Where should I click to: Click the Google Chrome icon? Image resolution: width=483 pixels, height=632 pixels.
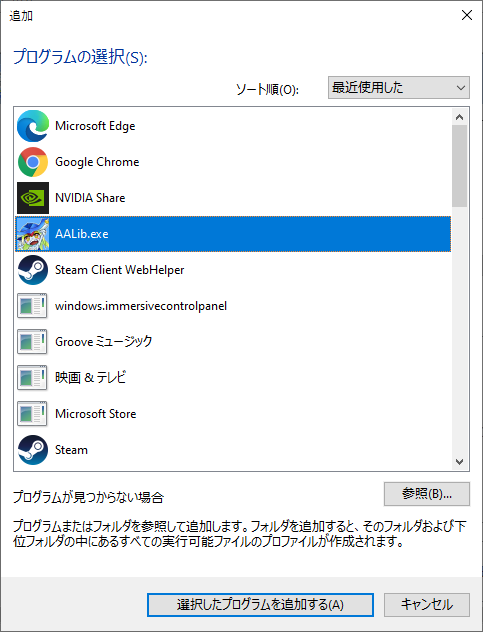coord(33,162)
